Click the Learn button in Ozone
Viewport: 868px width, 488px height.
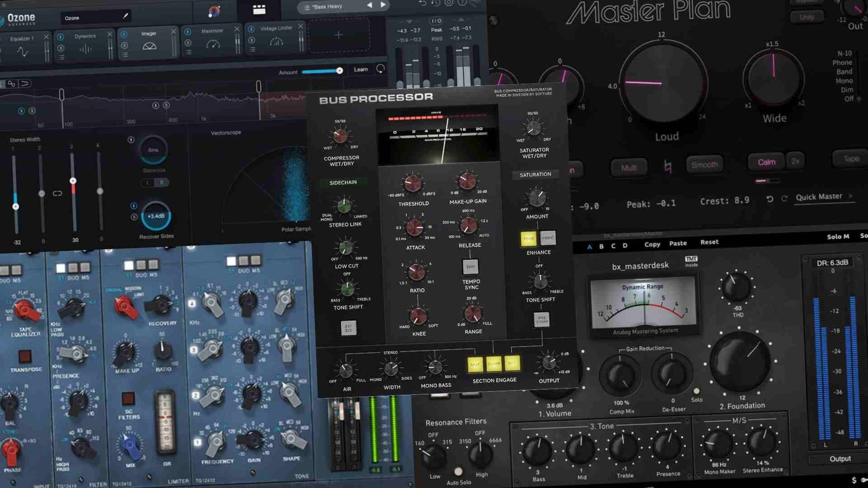[362, 69]
